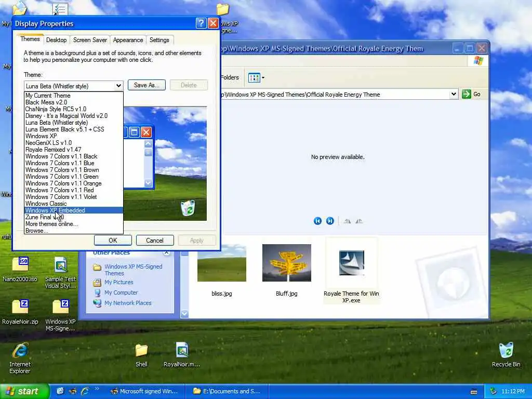Click the keyboard icon in taskbar tray
Viewport: 532px width, 399px height.
(474, 392)
